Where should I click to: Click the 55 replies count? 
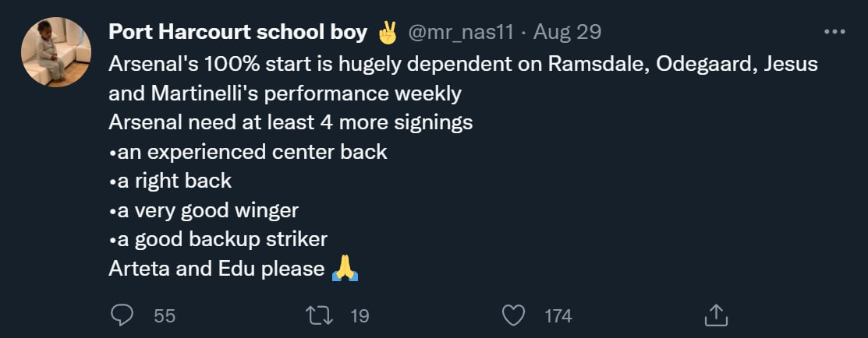tap(164, 315)
